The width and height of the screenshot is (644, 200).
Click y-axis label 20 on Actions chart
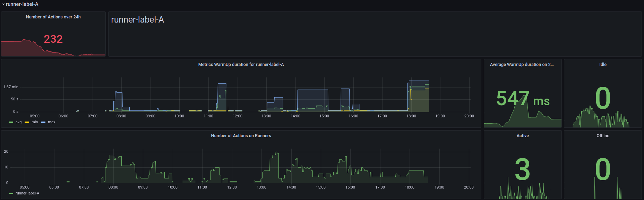[6, 152]
